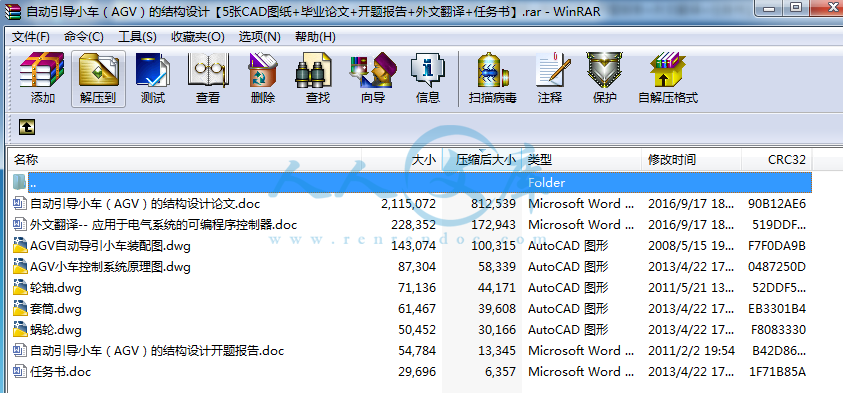
Task: Launch the 向导 (Wizard) tool
Action: tap(373, 78)
